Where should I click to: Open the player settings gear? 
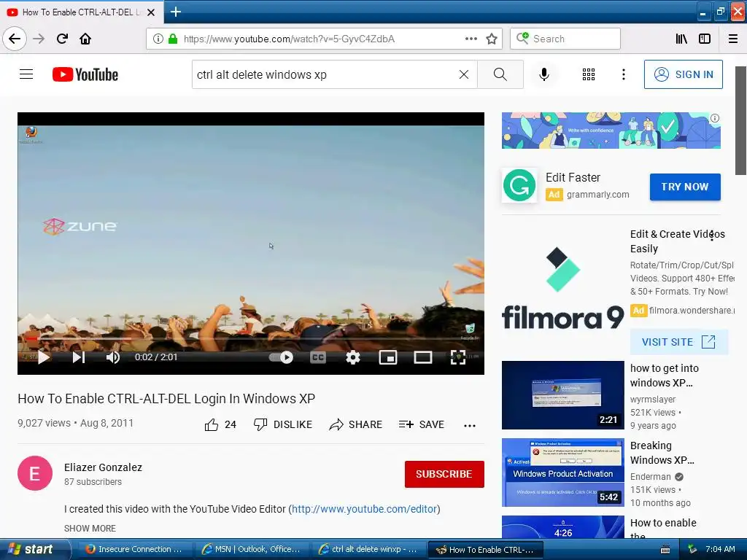point(352,357)
